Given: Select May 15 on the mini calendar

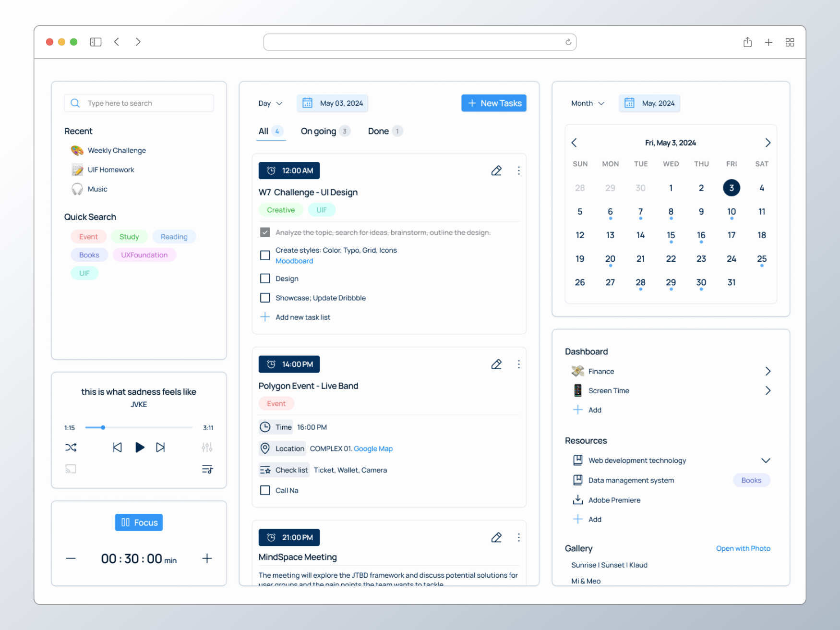Looking at the screenshot, I should (671, 235).
